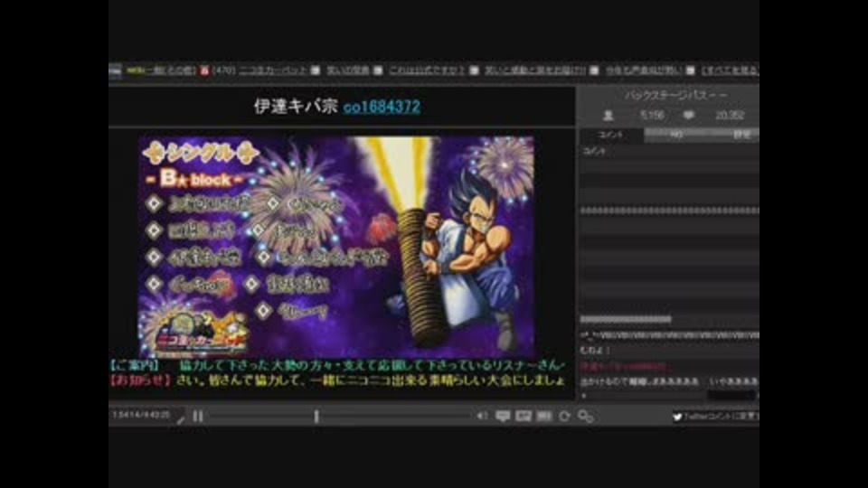Open the Twitter comment link
This screenshot has width=868, height=488.
point(715,417)
